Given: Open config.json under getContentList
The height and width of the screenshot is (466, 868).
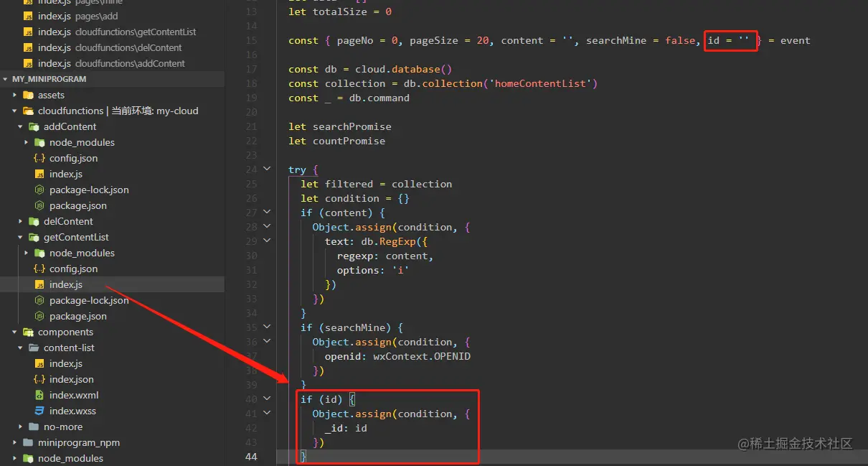Looking at the screenshot, I should [112, 269].
